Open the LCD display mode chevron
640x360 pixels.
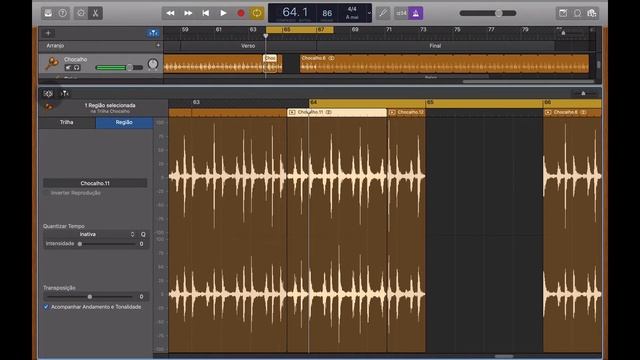[x=369, y=13]
